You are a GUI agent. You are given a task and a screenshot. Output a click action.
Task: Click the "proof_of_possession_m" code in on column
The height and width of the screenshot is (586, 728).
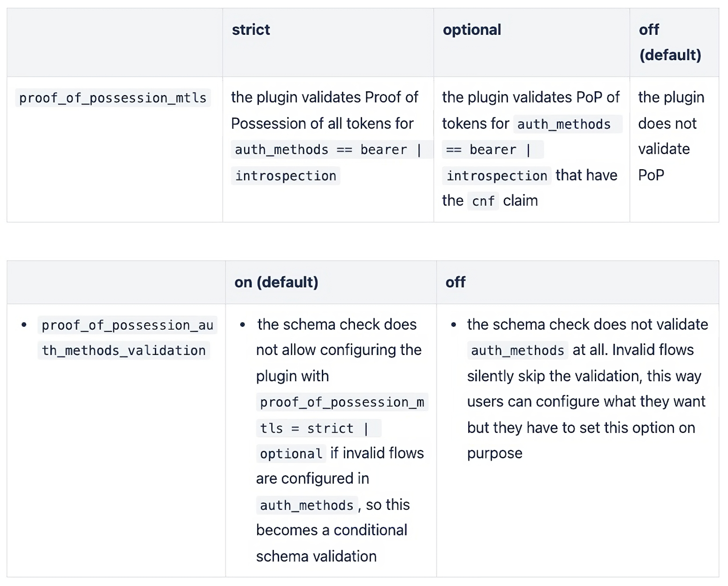(x=342, y=402)
